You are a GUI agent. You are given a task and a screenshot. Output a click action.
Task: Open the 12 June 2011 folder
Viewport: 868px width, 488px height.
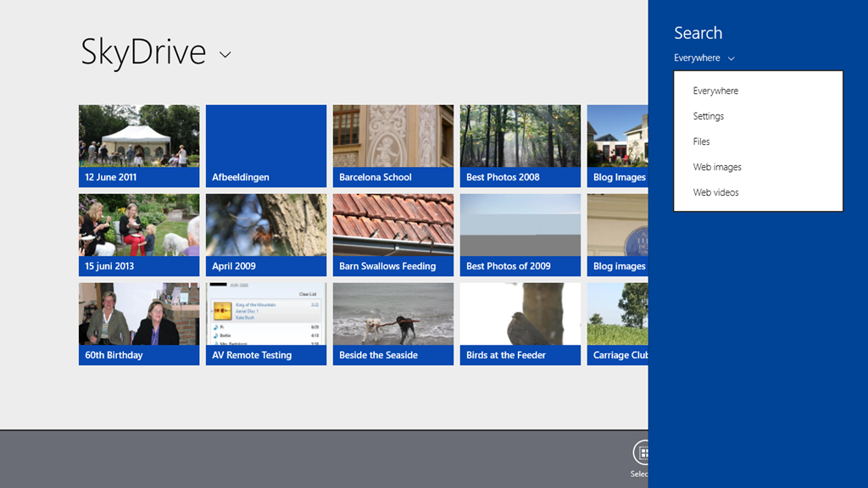coord(139,145)
